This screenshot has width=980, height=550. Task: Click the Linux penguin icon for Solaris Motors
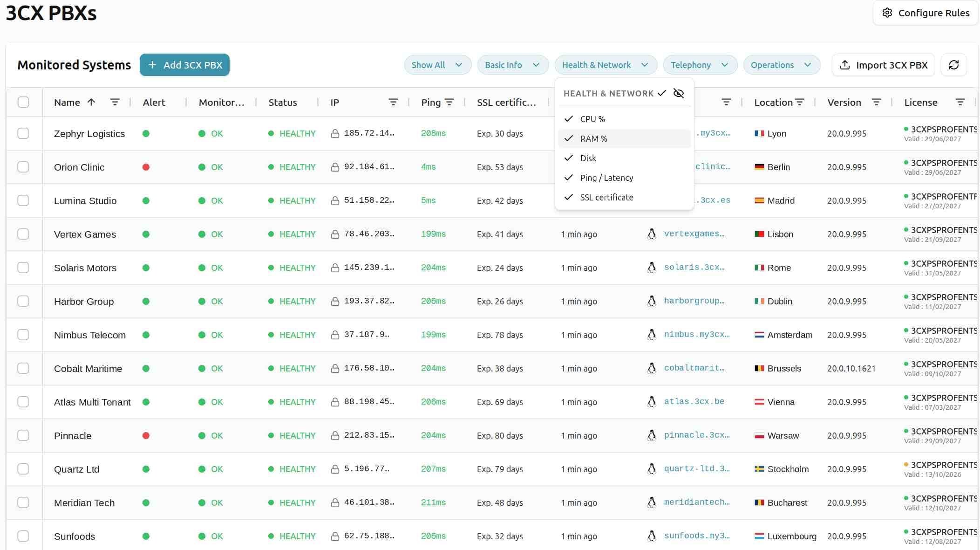click(x=652, y=268)
